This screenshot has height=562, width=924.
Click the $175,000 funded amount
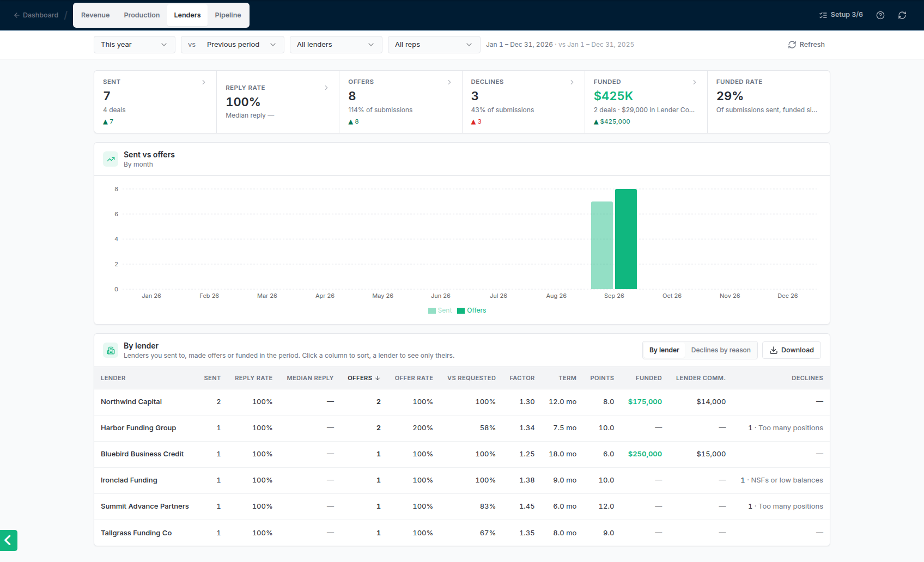point(645,402)
